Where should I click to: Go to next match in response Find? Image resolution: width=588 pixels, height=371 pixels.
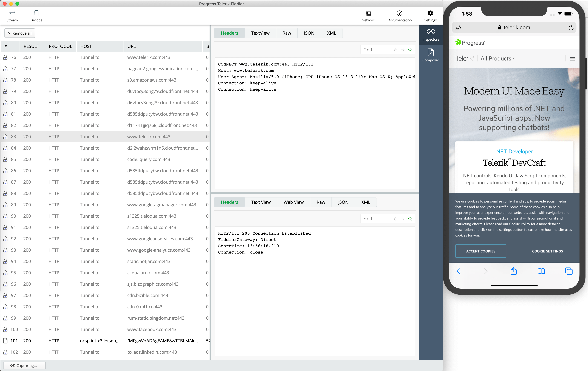pyautogui.click(x=403, y=219)
